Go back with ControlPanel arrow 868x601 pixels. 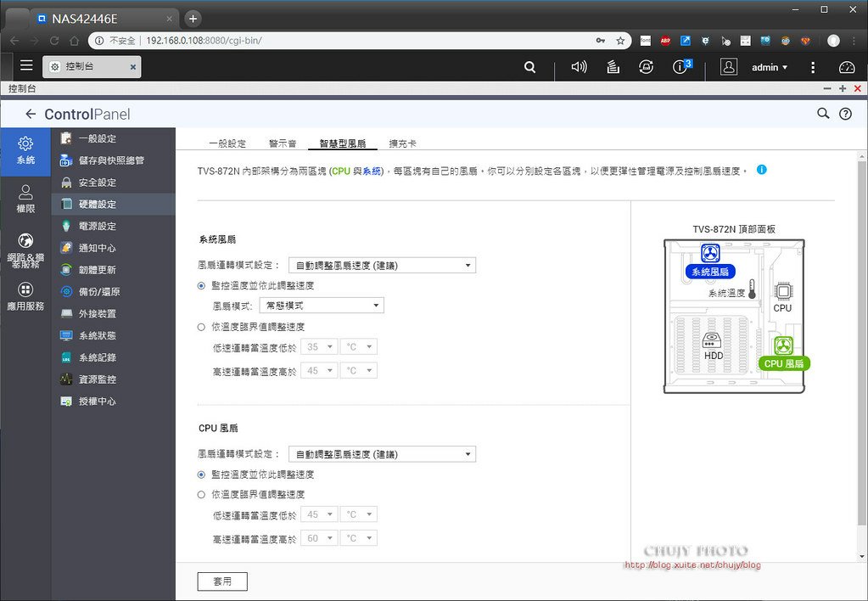pos(31,114)
